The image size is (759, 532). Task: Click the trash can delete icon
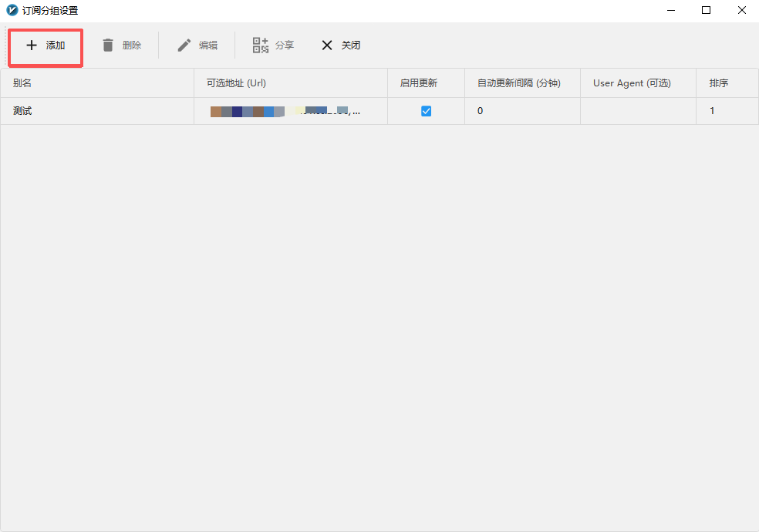click(x=108, y=45)
